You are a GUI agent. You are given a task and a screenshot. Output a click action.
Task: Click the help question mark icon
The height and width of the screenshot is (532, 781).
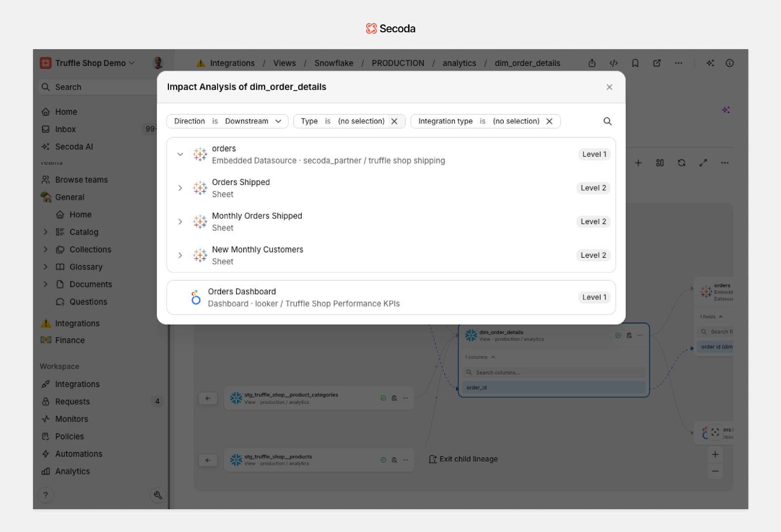pos(45,495)
